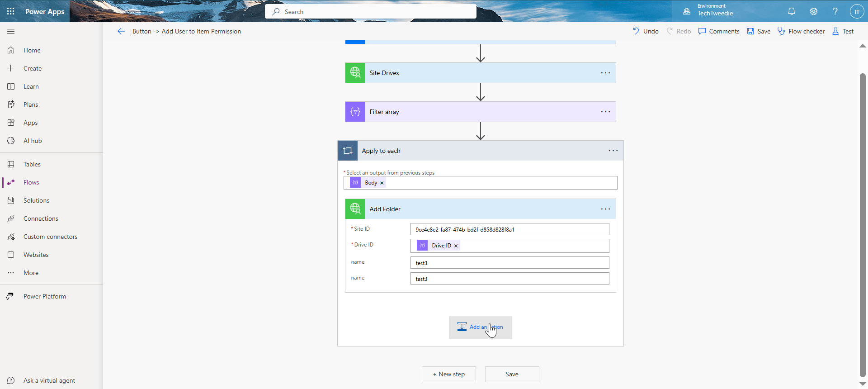Collapse the left navigation hamburger menu
This screenshot has width=868, height=389.
[x=11, y=31]
